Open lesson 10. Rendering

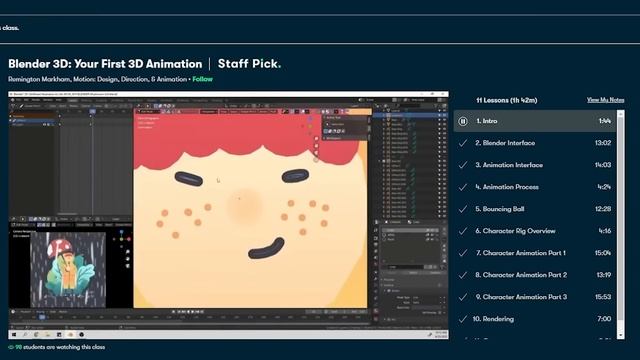click(535, 319)
